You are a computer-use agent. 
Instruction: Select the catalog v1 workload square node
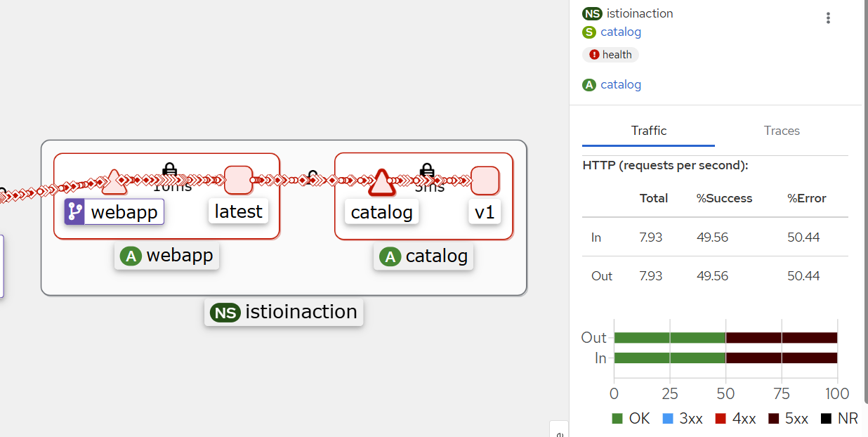485,181
